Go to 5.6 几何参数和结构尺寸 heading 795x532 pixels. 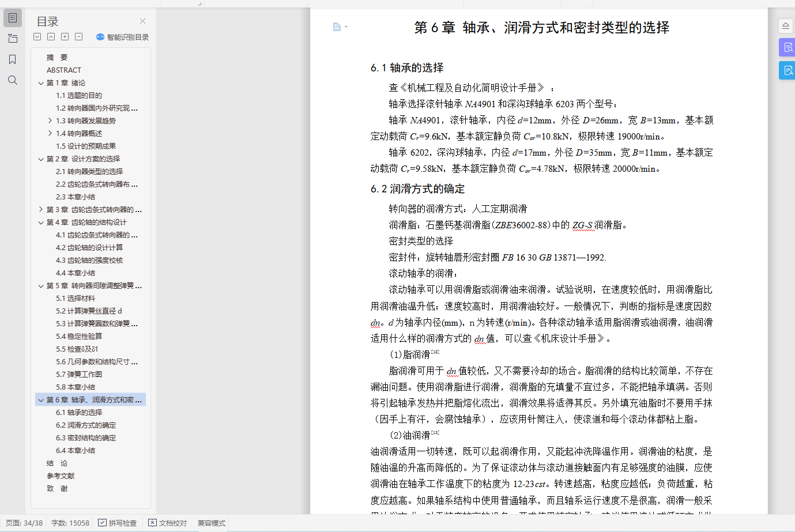(97, 362)
